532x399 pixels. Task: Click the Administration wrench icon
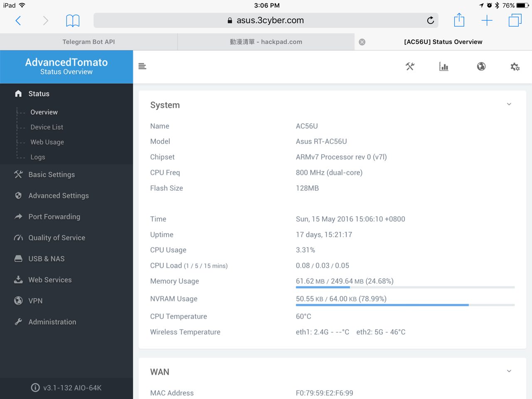pos(18,322)
